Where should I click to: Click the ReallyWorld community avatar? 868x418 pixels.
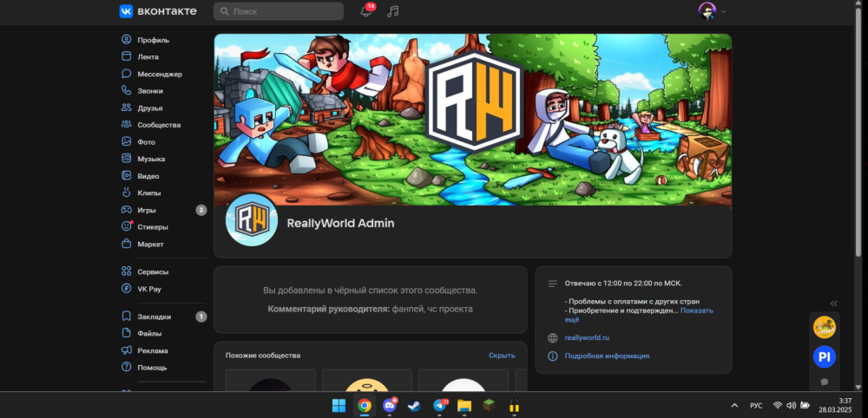click(252, 220)
